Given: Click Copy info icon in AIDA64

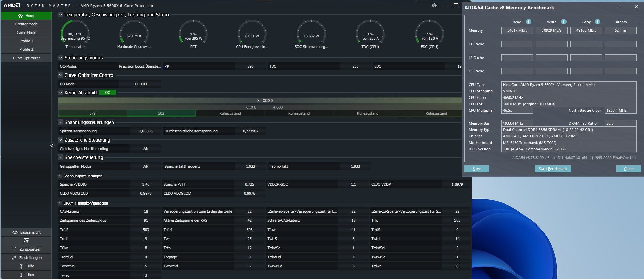Looking at the screenshot, I should [x=598, y=22].
